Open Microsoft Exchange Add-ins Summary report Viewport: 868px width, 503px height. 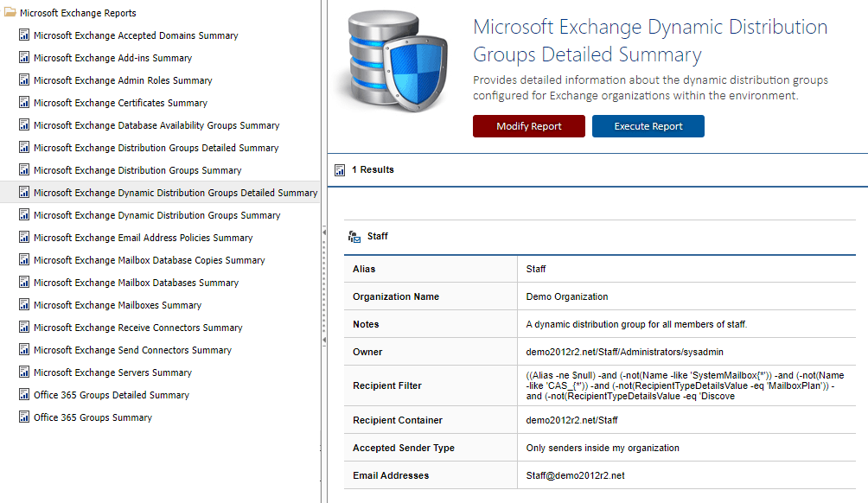112,58
